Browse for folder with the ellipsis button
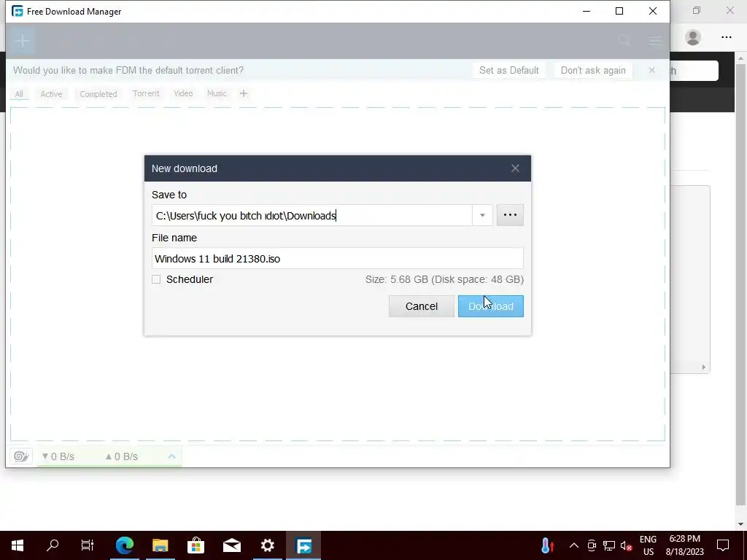747x560 pixels. [510, 215]
